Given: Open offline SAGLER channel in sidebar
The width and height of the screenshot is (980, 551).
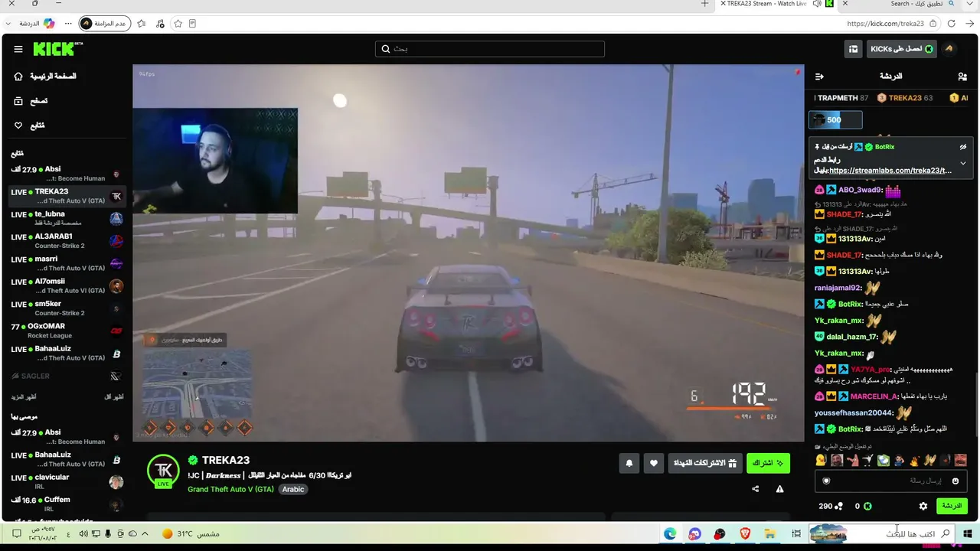Looking at the screenshot, I should [x=66, y=376].
